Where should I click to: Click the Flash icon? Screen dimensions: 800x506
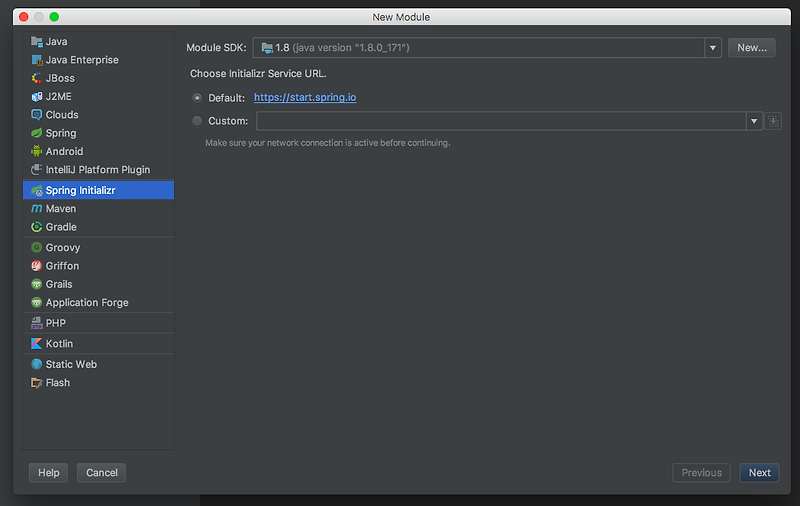pos(37,383)
